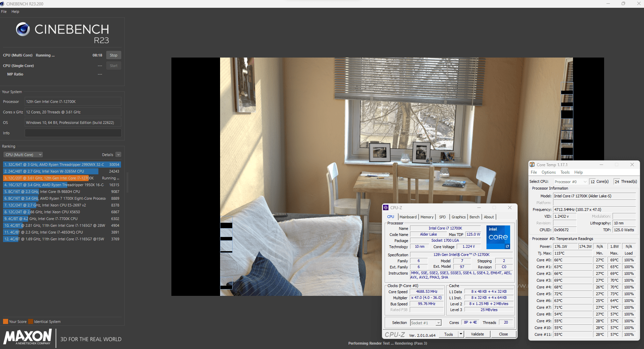This screenshot has width=644, height=349.
Task: Click the Maxon company logo
Action: click(x=28, y=337)
